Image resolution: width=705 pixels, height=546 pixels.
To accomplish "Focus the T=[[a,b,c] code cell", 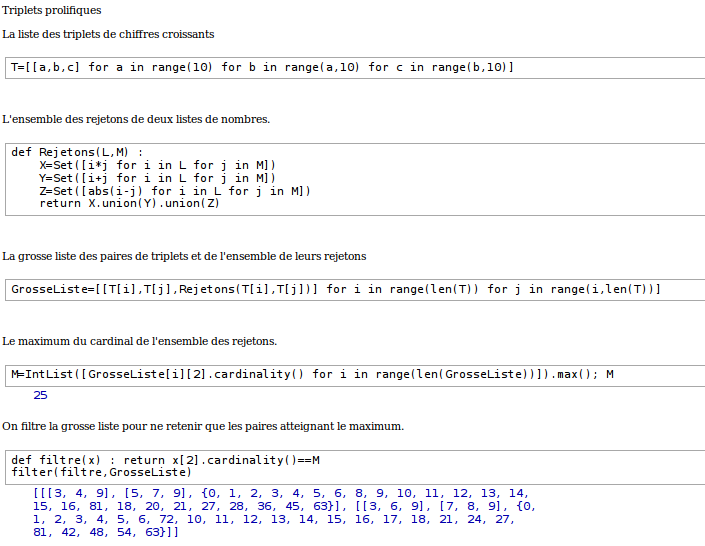I will [262, 67].
